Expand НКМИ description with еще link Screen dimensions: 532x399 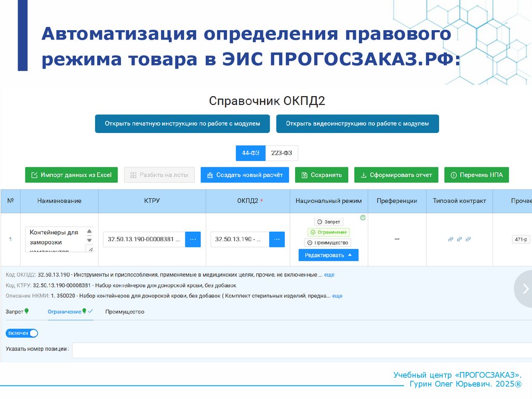pyautogui.click(x=337, y=296)
